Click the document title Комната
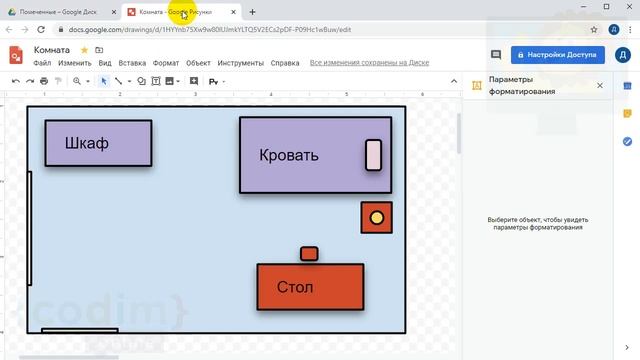 click(x=52, y=50)
